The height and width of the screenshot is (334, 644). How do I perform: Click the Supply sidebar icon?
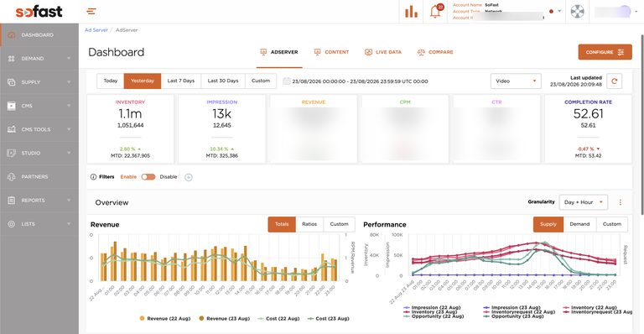point(12,82)
